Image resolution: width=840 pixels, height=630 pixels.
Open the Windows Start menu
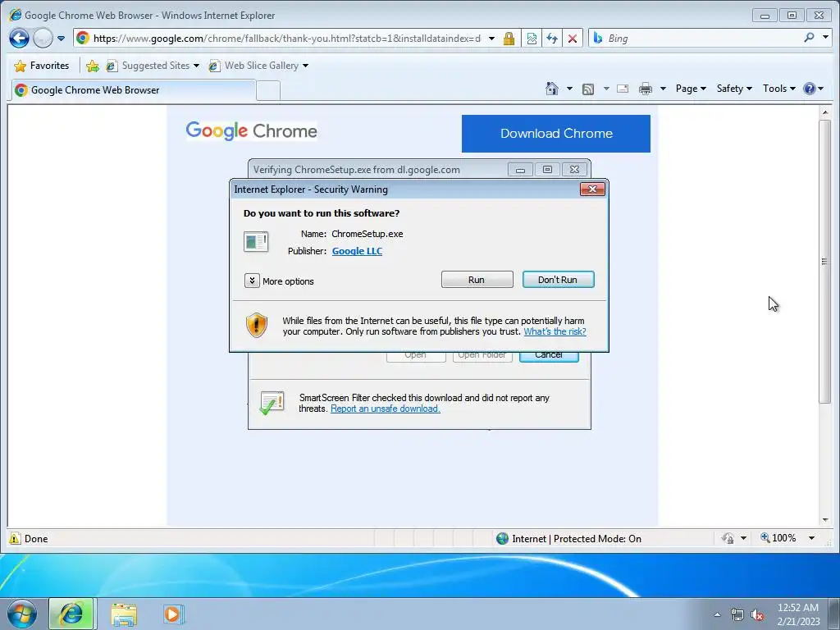pyautogui.click(x=21, y=614)
